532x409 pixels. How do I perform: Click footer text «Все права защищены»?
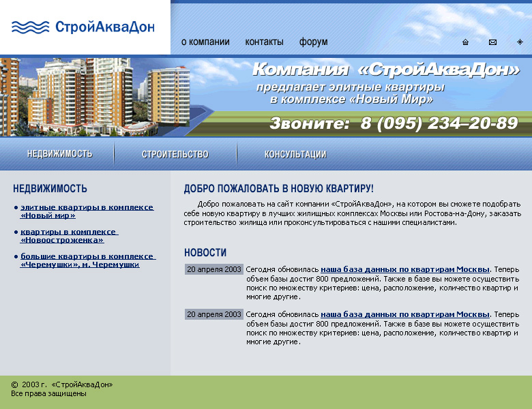tap(48, 394)
